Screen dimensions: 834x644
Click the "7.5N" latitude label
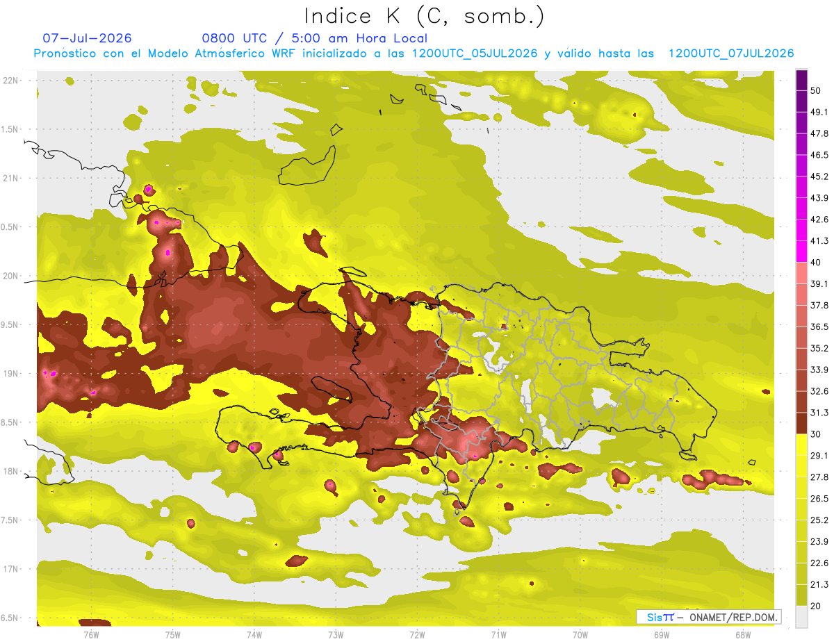pyautogui.click(x=9, y=520)
